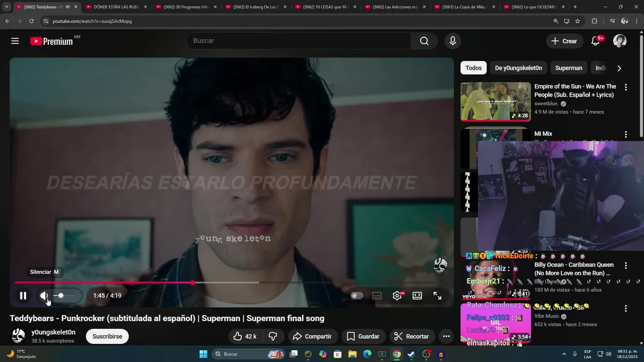Open the Billy Ocean - Caribbean Queen title
The width and height of the screenshot is (644, 362).
[x=574, y=269]
